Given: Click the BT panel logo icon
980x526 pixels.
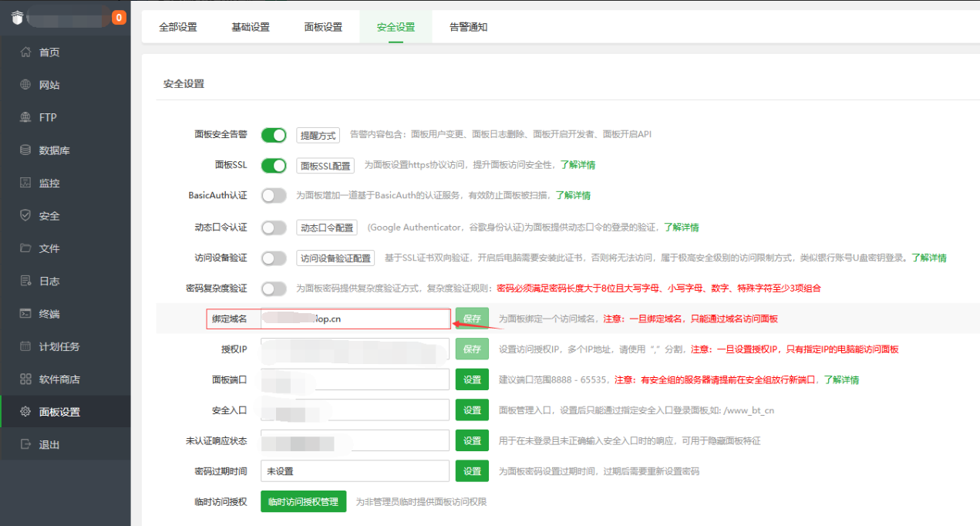Looking at the screenshot, I should 17,18.
